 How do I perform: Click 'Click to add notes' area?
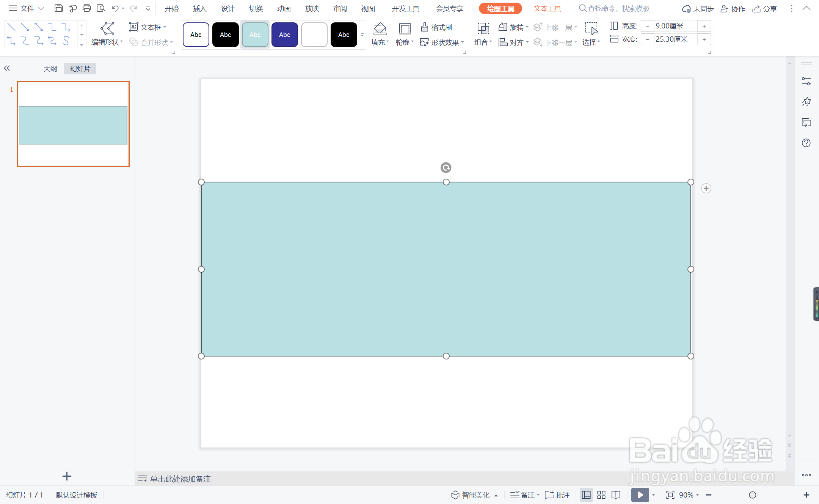click(x=180, y=479)
